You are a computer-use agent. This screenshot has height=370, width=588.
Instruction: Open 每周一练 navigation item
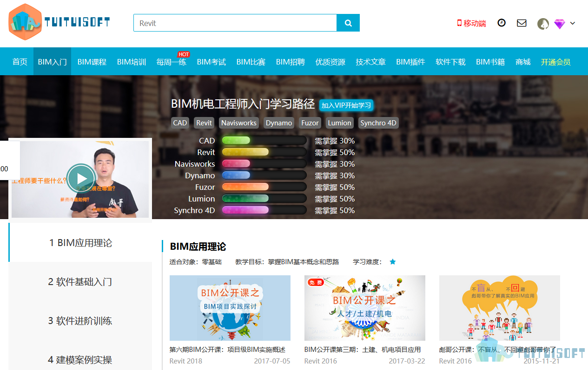coord(172,62)
